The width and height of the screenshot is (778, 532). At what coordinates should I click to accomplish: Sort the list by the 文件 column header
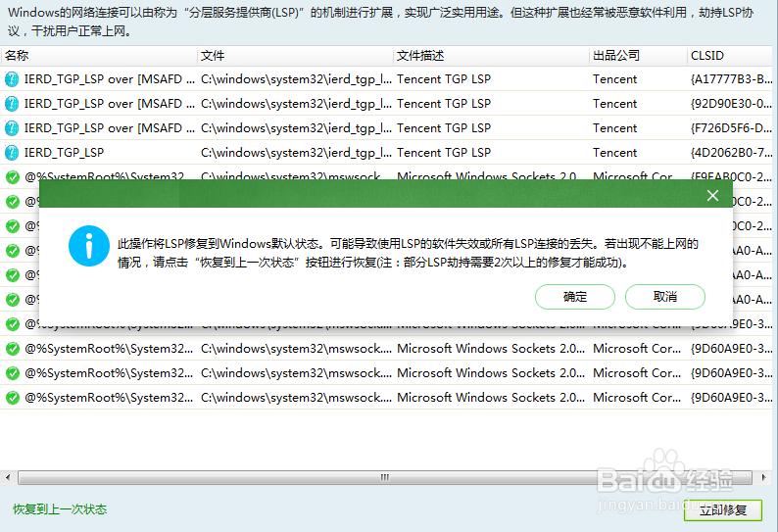click(x=295, y=56)
